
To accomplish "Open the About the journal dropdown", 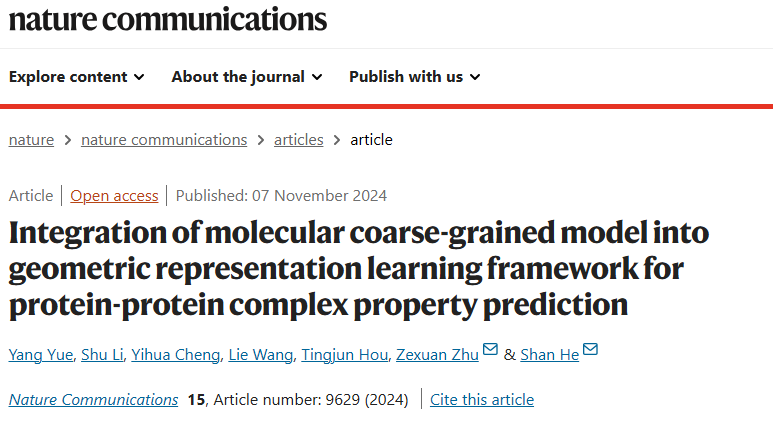I will (x=246, y=77).
